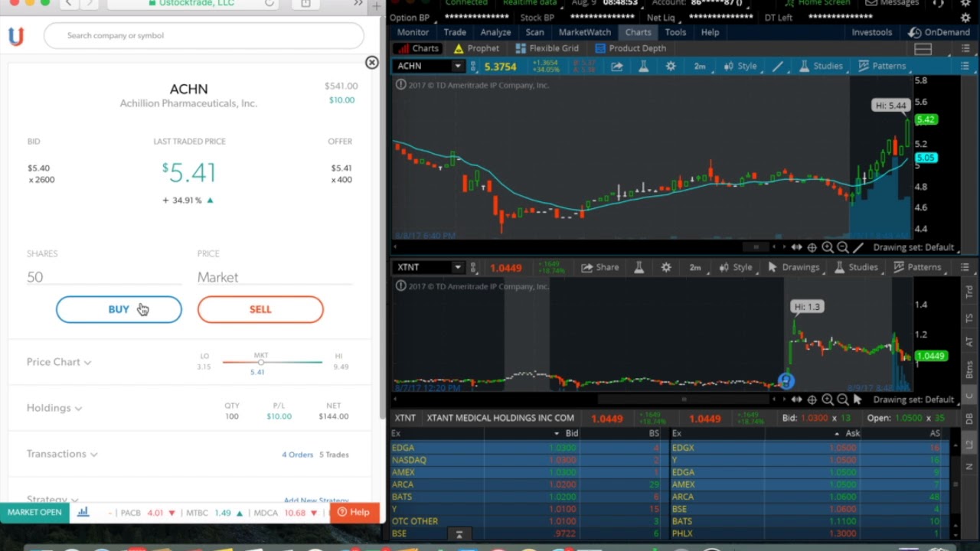Open the 4 Orders link
This screenshot has width=980, height=551.
tap(297, 455)
